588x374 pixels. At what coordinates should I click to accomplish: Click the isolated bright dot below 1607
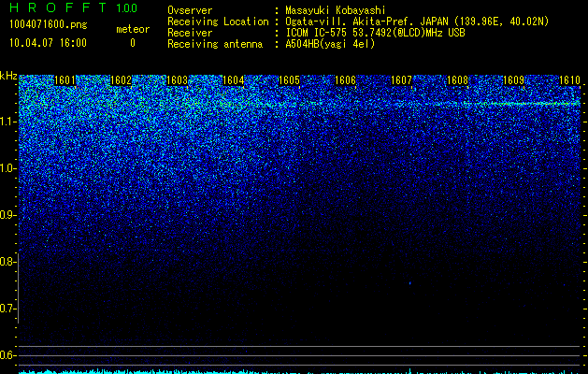point(409,283)
